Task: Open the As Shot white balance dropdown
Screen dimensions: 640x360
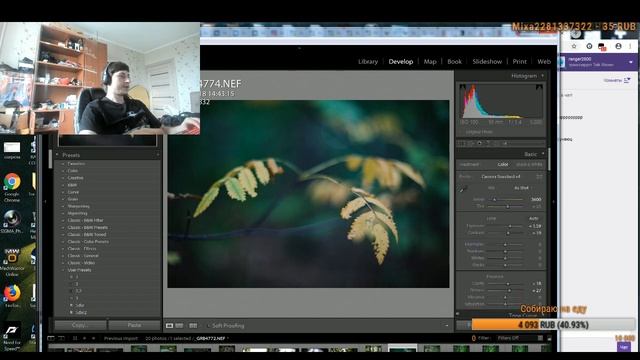Action: coord(522,188)
